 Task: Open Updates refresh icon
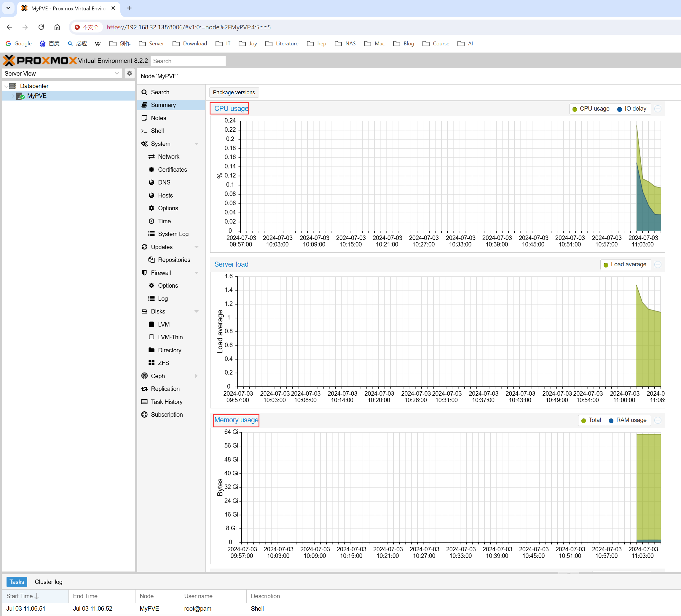tap(144, 247)
